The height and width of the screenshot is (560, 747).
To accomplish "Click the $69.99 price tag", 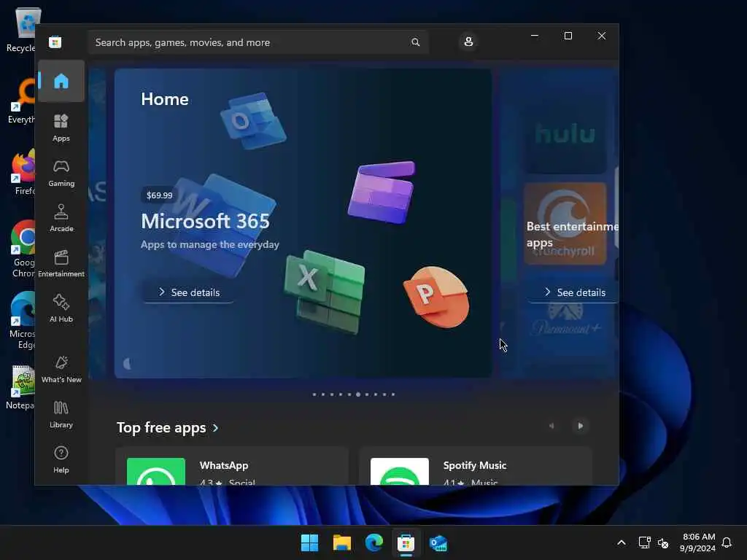I will pyautogui.click(x=160, y=195).
